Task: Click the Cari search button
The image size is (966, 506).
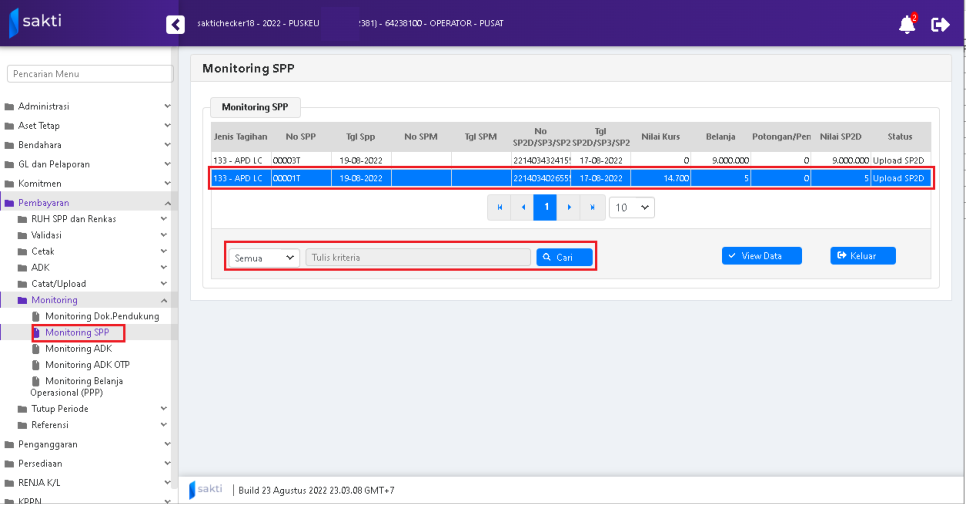Action: pyautogui.click(x=564, y=257)
